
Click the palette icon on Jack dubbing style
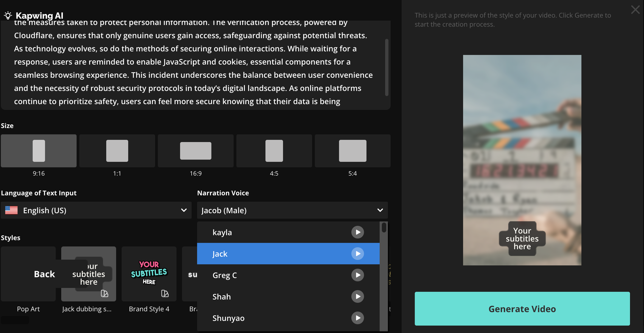click(105, 293)
